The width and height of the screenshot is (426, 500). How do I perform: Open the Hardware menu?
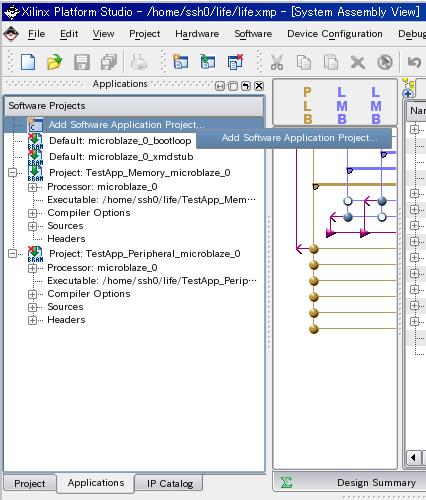pyautogui.click(x=197, y=34)
